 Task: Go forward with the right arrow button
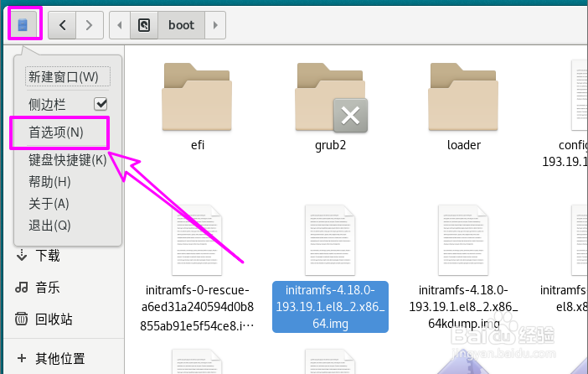coord(90,25)
